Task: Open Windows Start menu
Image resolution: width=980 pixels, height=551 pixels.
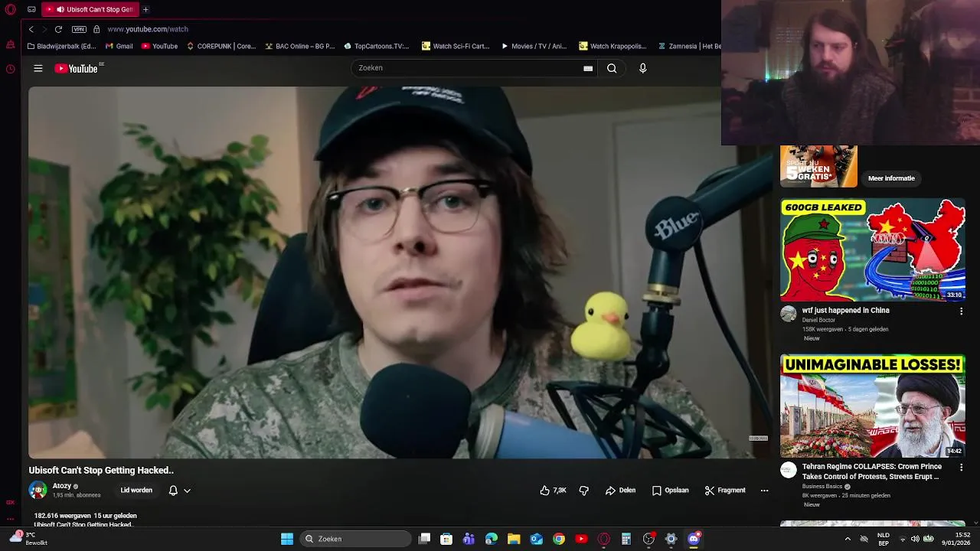Action: click(287, 539)
